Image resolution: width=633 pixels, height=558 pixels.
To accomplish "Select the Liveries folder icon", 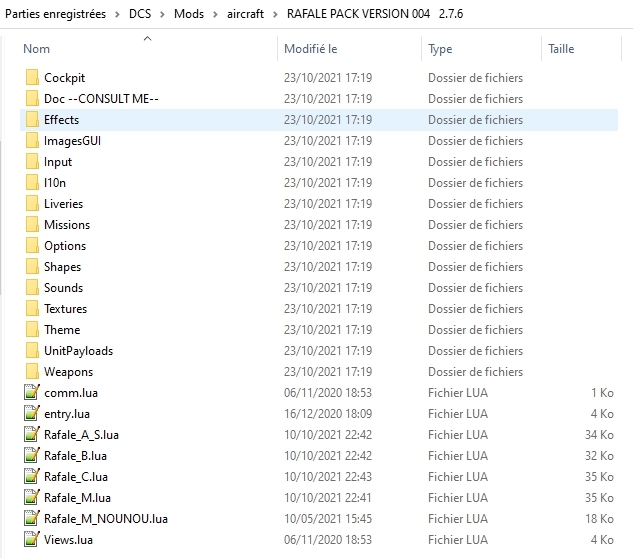I will [x=32, y=203].
